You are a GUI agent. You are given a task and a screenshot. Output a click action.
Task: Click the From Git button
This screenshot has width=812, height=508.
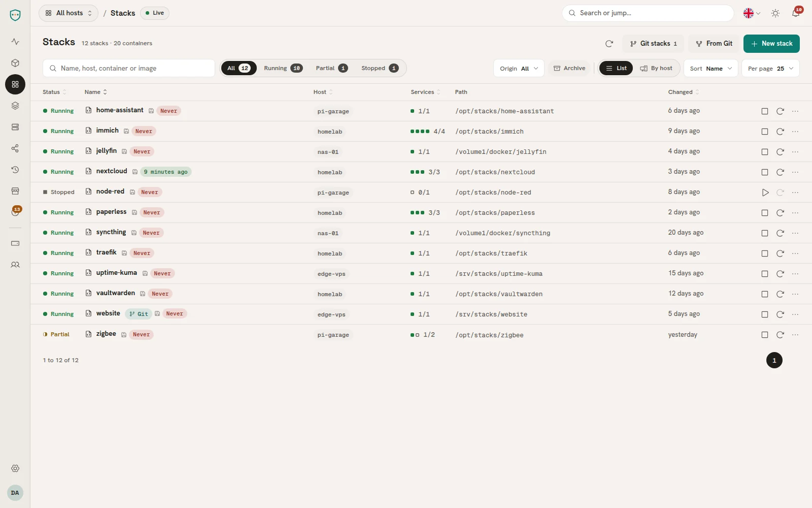[714, 44]
